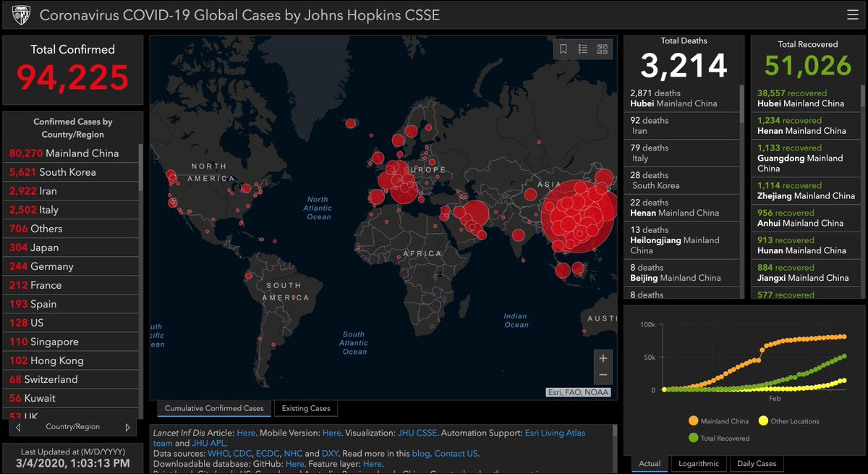Screen dimensions: 868x474
Task: Click the Contact US link
Action: click(x=456, y=454)
